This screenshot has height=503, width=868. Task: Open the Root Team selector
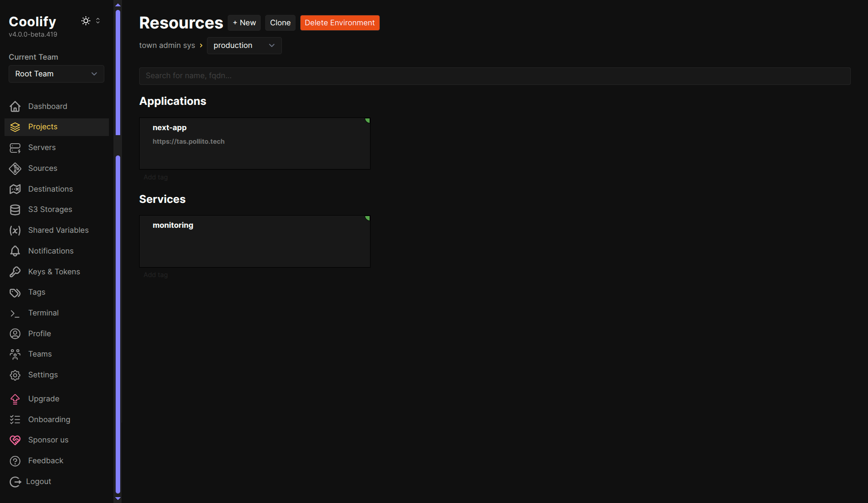(x=56, y=74)
